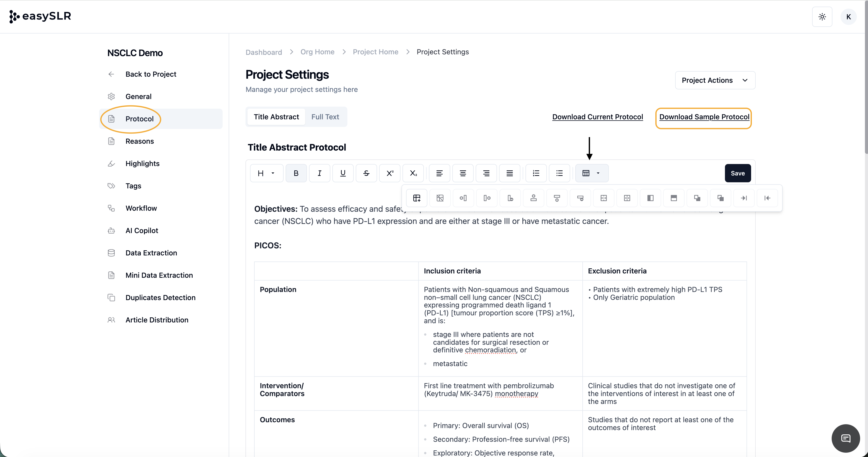Switch to the Full Text tab
This screenshot has height=457, width=868.
325,117
